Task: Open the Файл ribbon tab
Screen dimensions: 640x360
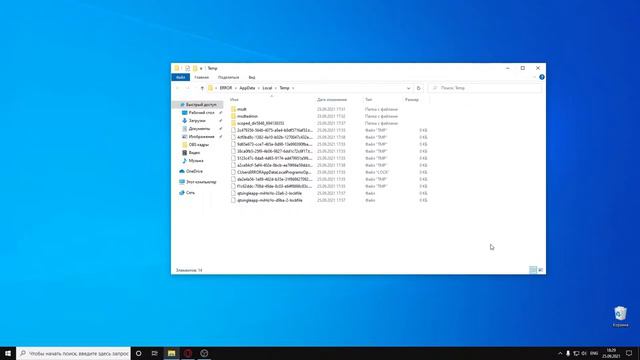Action: click(180, 77)
